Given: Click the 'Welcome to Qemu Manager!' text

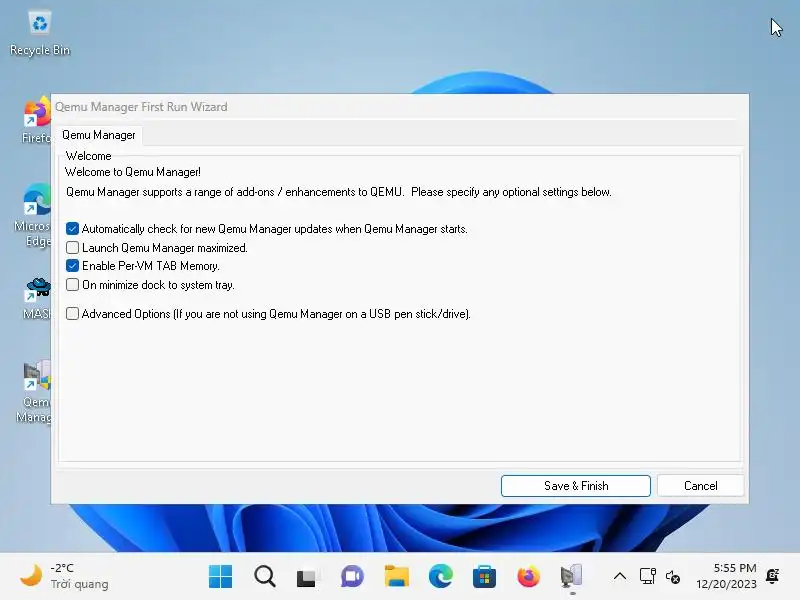Looking at the screenshot, I should [x=133, y=172].
